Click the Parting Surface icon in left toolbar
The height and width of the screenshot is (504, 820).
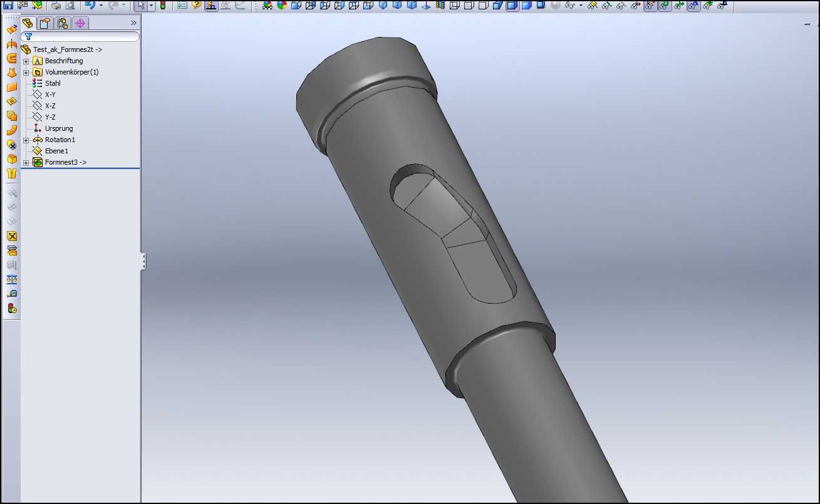(11, 101)
